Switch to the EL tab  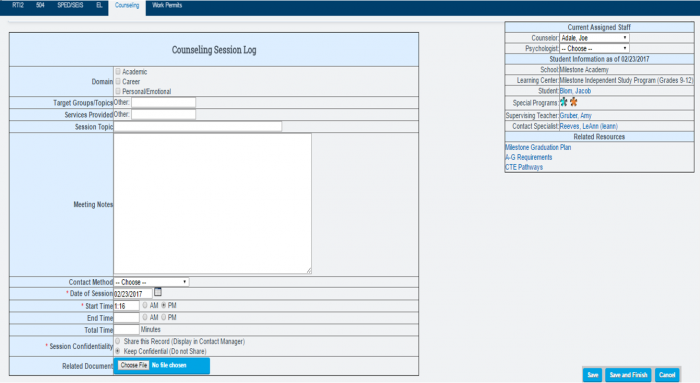tap(99, 5)
